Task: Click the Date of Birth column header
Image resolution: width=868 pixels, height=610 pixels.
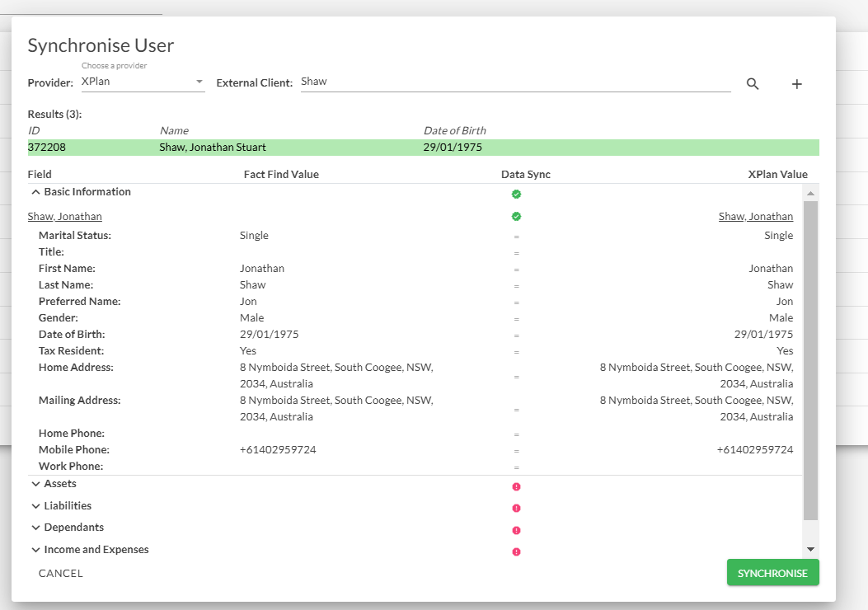Action: [x=454, y=130]
